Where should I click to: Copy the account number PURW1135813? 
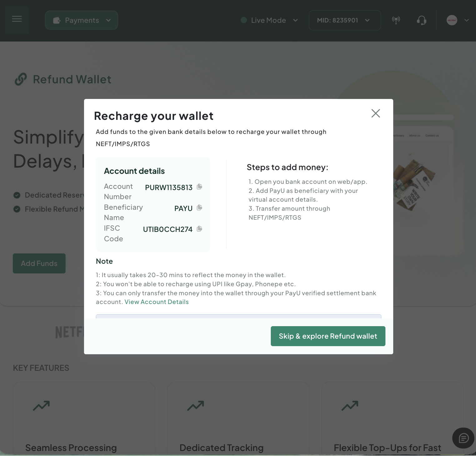click(x=200, y=187)
